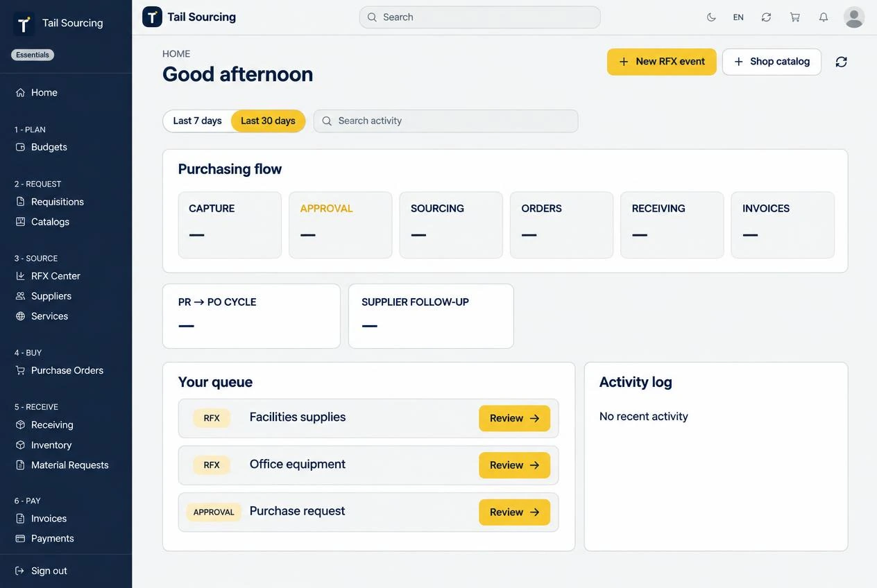Open the shopping cart icon

pos(795,17)
